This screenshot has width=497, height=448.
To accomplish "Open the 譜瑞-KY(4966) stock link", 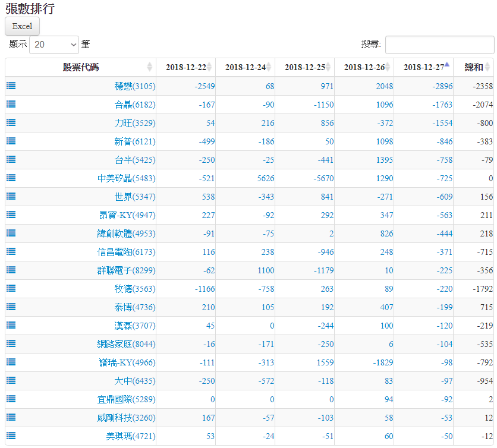I will (127, 362).
